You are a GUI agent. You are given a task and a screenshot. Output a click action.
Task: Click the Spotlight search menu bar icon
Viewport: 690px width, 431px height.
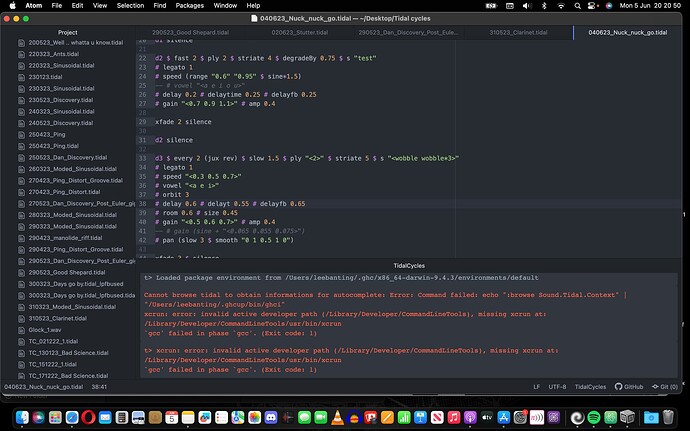pos(577,6)
